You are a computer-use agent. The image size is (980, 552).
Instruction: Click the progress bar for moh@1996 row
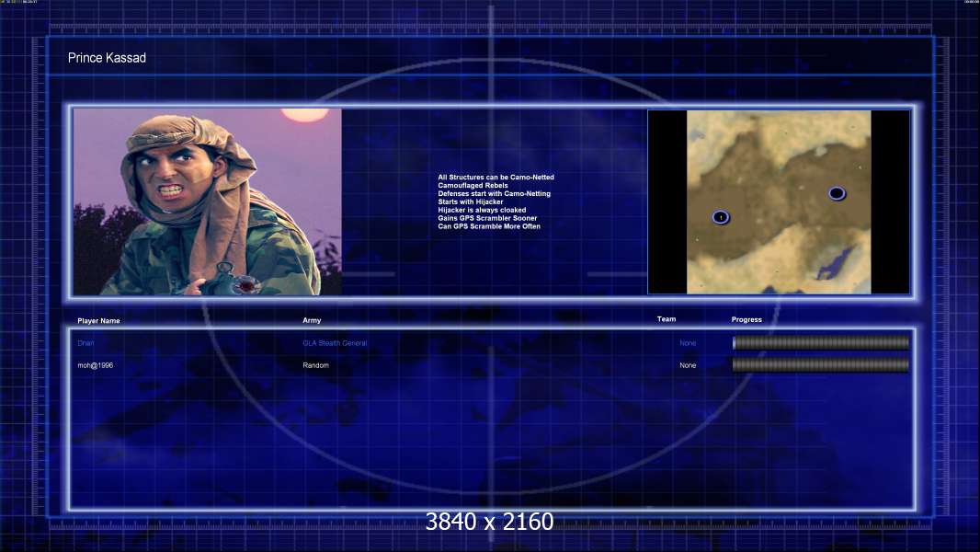[x=821, y=365]
